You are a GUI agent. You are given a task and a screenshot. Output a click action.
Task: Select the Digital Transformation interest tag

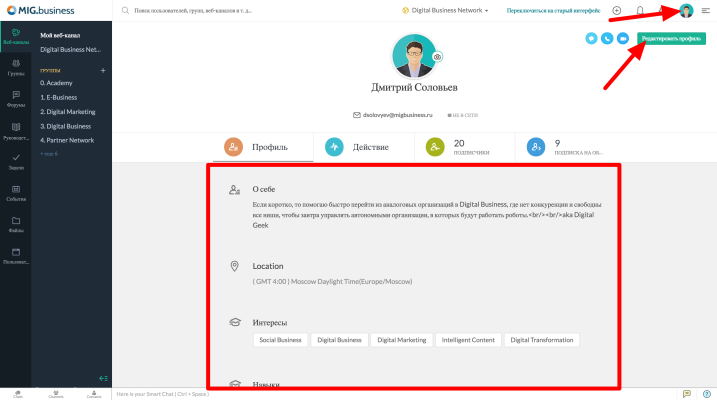click(542, 340)
